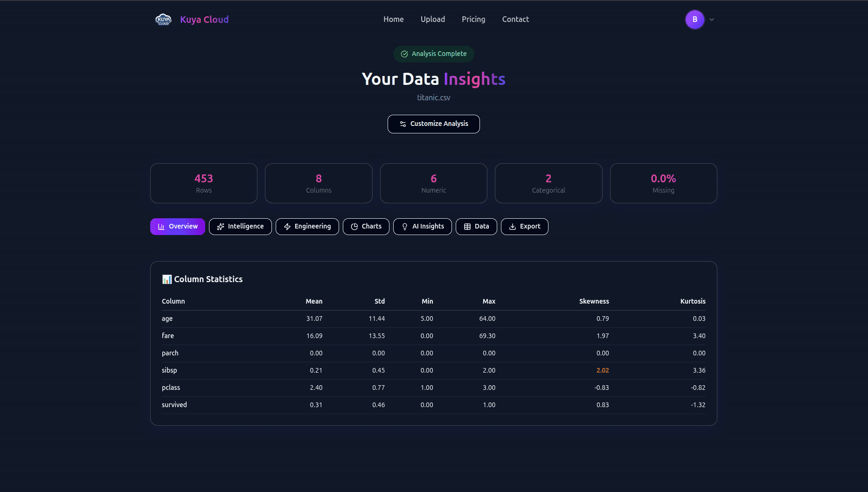Click the download icon on Export
Viewport: 868px width, 492px height.
[513, 227]
